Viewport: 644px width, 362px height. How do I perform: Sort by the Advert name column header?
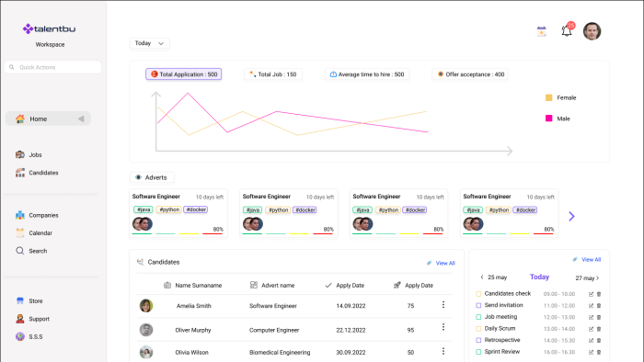click(x=272, y=286)
